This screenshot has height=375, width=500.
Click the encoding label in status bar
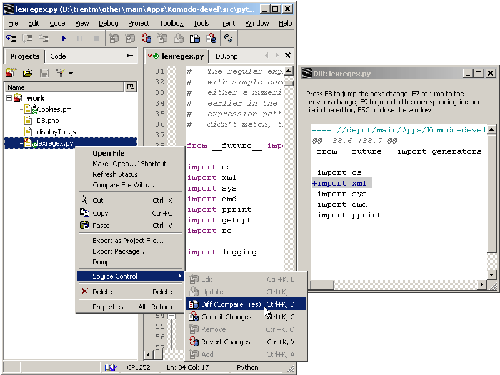[138, 367]
